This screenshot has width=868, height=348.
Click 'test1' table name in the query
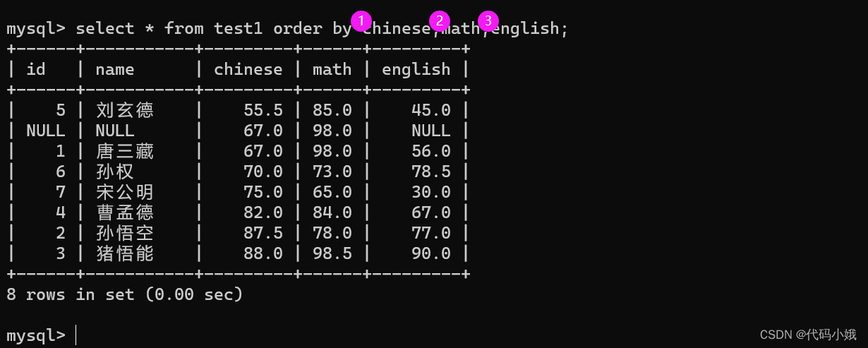pyautogui.click(x=239, y=28)
